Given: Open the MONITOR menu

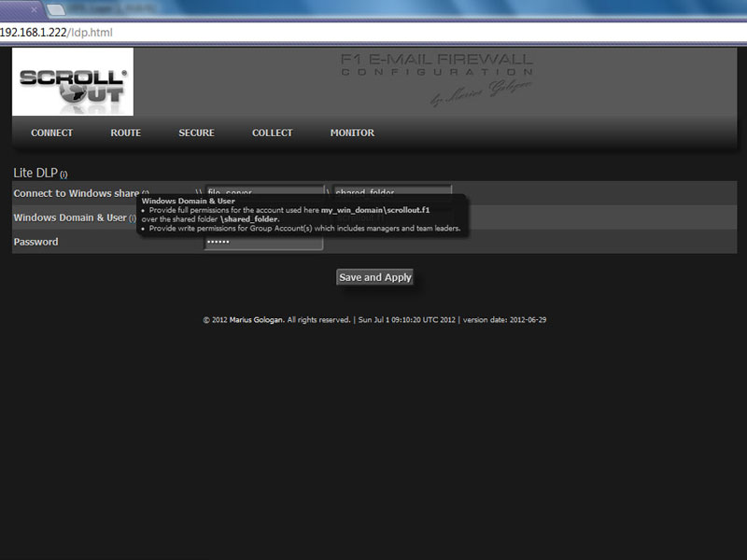Looking at the screenshot, I should (x=352, y=133).
